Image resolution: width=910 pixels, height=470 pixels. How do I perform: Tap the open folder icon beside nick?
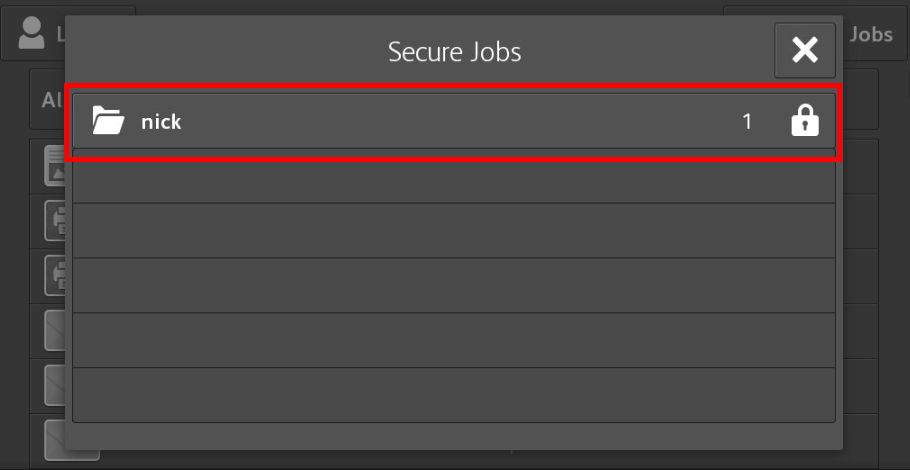click(x=108, y=121)
